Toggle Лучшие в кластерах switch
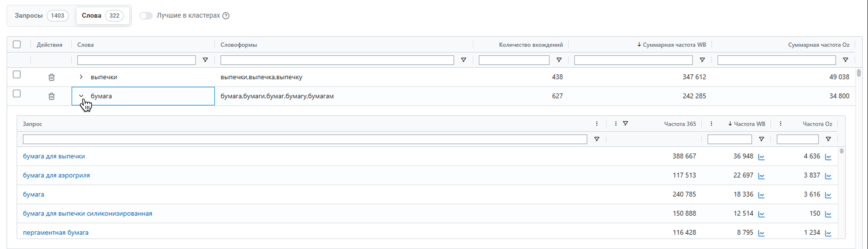The height and width of the screenshot is (249, 868). click(146, 16)
